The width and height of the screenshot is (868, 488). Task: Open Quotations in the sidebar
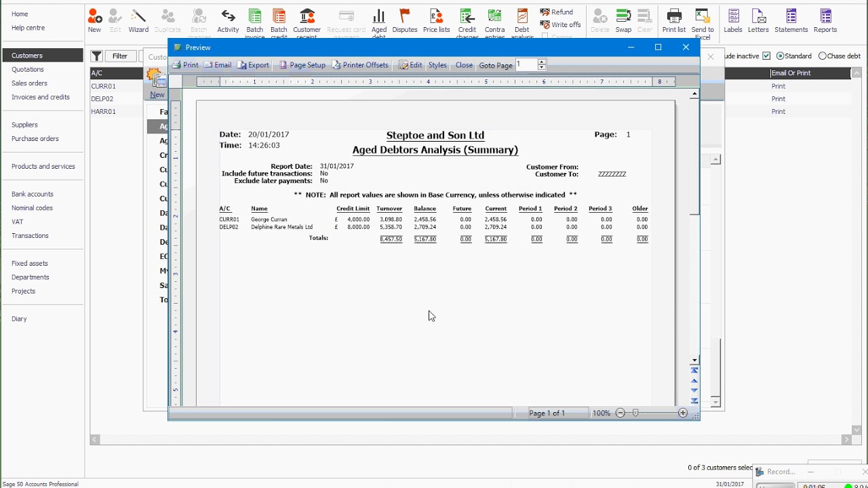tap(28, 69)
